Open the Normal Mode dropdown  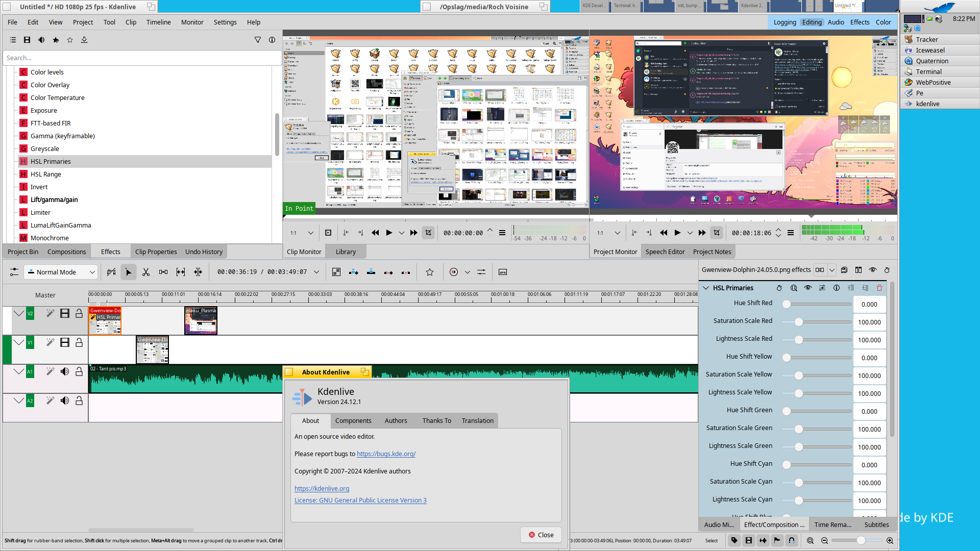coord(61,272)
